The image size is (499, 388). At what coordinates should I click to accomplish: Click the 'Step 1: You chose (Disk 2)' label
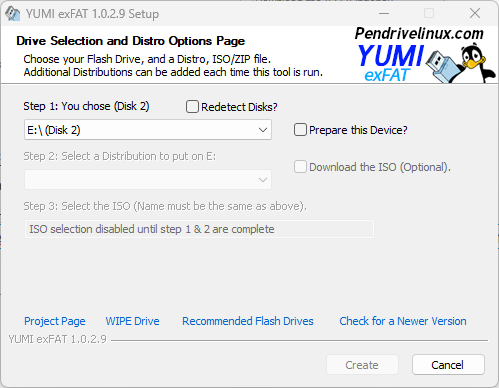pyautogui.click(x=86, y=106)
